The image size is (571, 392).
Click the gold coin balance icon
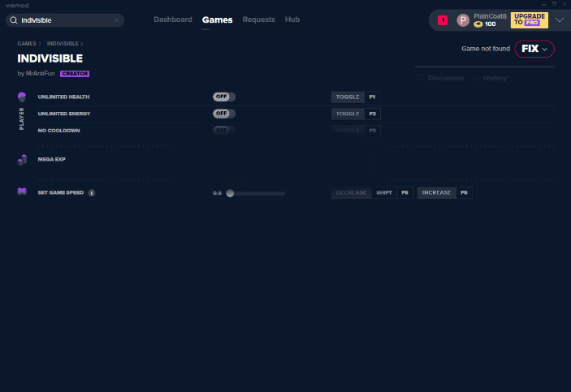[x=478, y=24]
